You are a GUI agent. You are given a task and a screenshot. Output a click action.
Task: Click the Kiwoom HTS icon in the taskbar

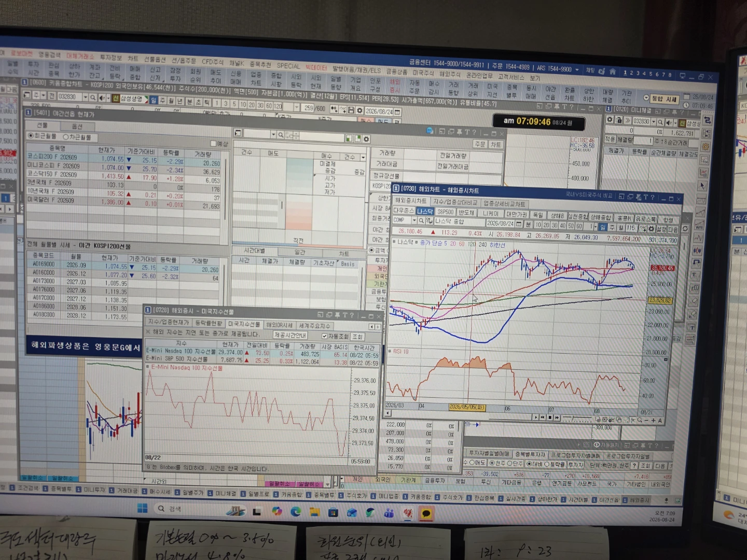pyautogui.click(x=408, y=514)
